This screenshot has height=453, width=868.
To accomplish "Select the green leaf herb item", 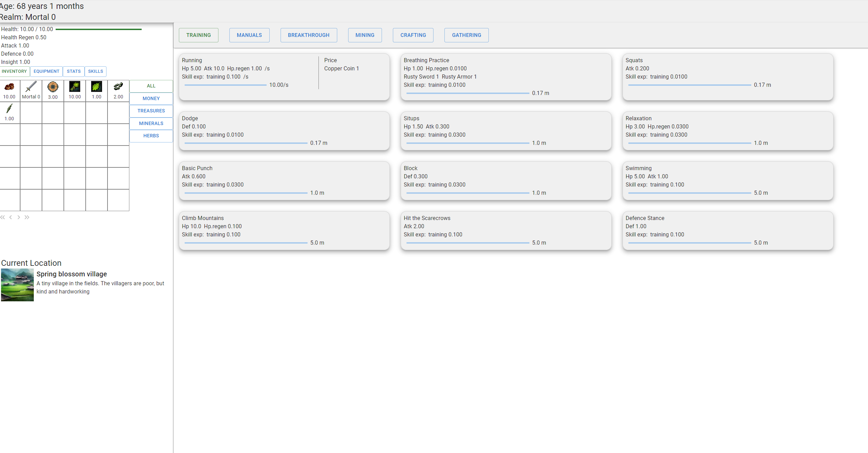I will click(x=97, y=90).
